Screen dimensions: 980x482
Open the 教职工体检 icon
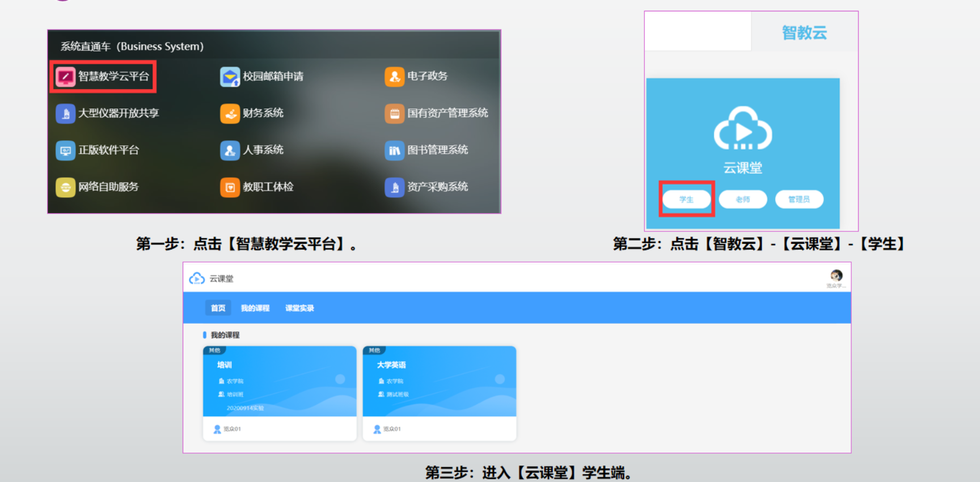point(230,187)
